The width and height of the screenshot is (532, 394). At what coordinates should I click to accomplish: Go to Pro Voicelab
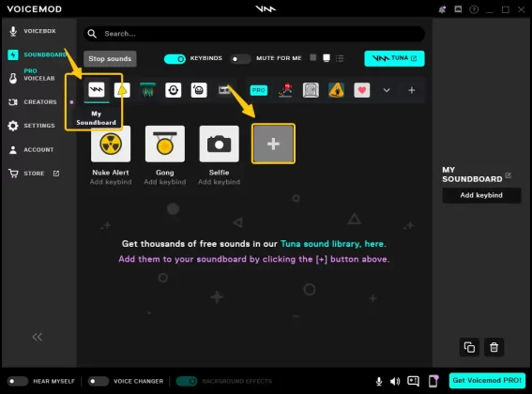[32, 75]
